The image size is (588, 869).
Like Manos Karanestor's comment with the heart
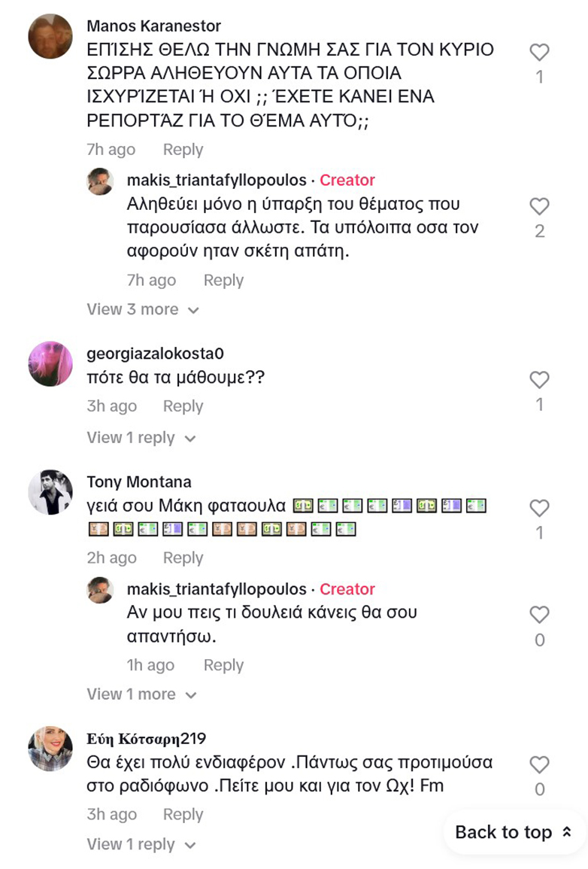click(x=539, y=53)
